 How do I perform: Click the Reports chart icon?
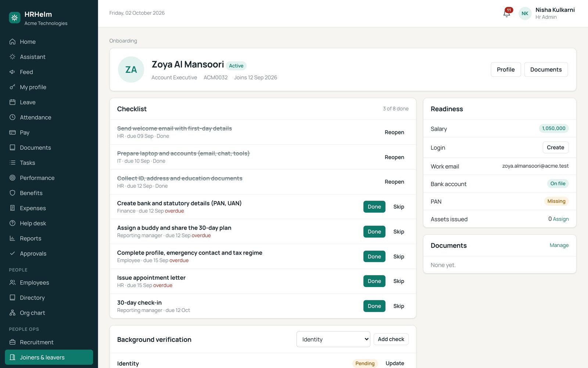12,238
